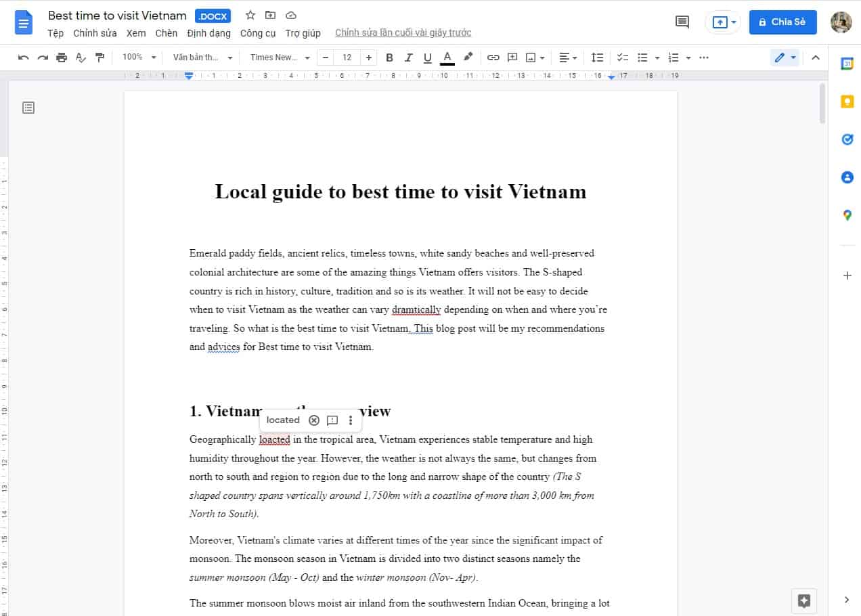Insert a bulleted list
Screen dimensions: 861x616
point(643,58)
